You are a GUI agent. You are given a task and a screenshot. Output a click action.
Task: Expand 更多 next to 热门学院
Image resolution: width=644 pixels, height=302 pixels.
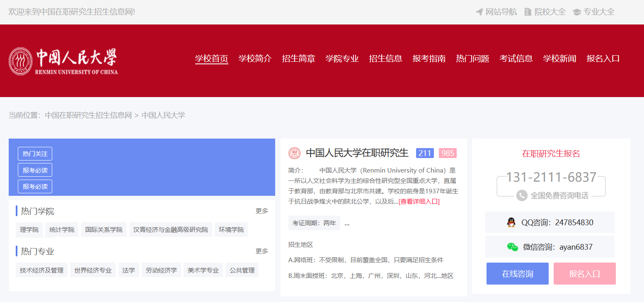262,211
